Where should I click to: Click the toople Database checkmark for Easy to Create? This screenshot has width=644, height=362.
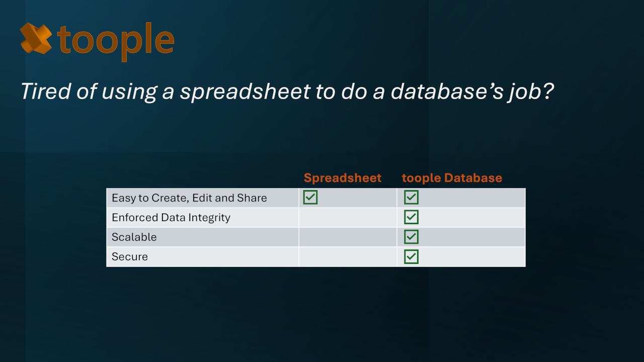411,198
